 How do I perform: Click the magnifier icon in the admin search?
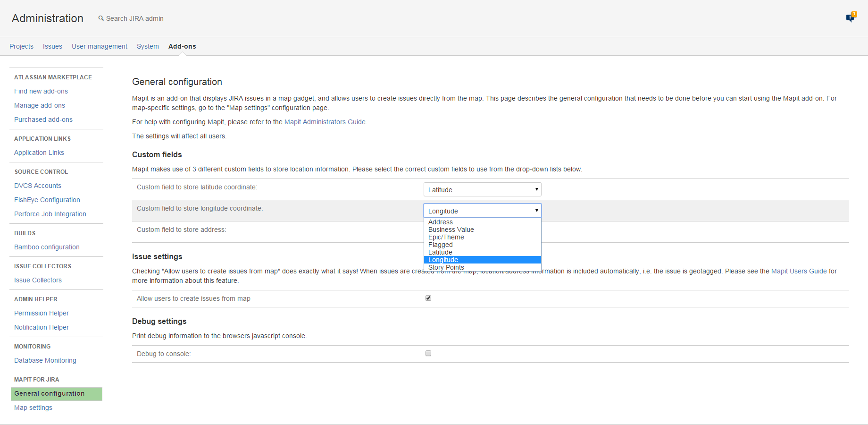click(100, 18)
